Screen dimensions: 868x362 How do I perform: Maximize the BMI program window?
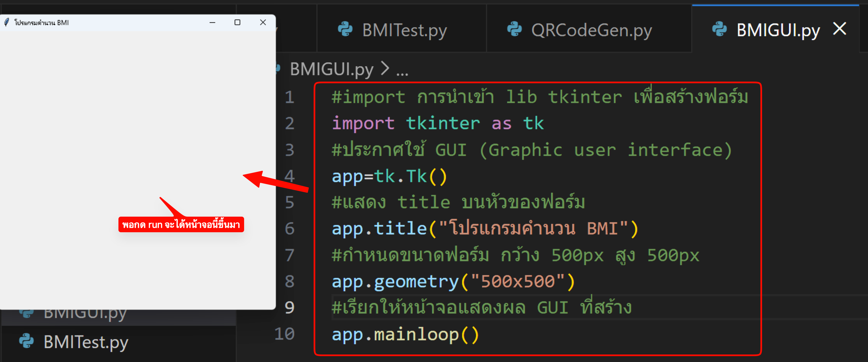[237, 22]
